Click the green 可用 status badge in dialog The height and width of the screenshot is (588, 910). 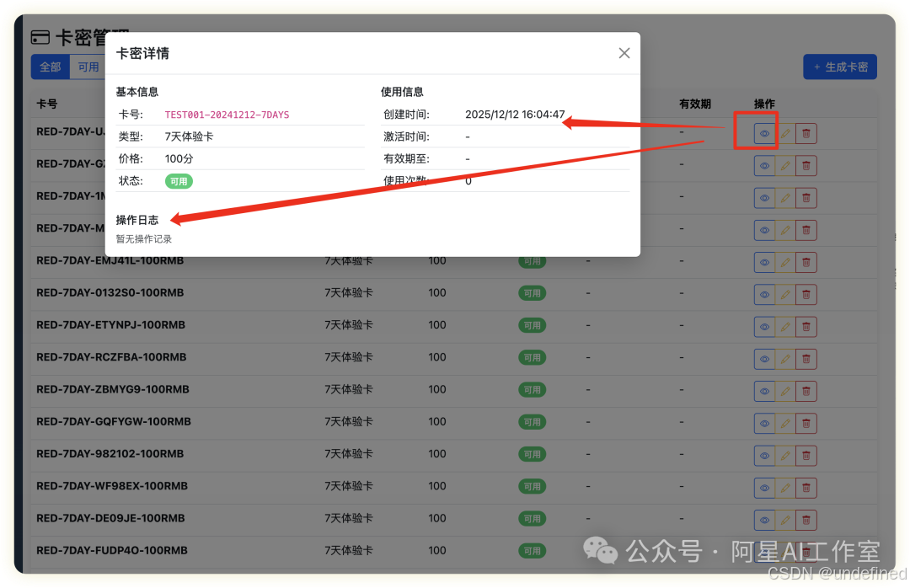coord(179,182)
